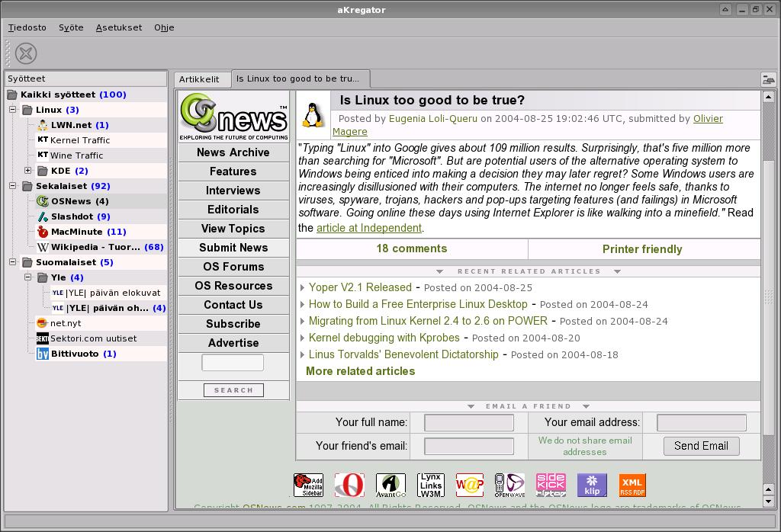Open the Syöte menu
Image resolution: width=781 pixels, height=532 pixels.
click(71, 28)
